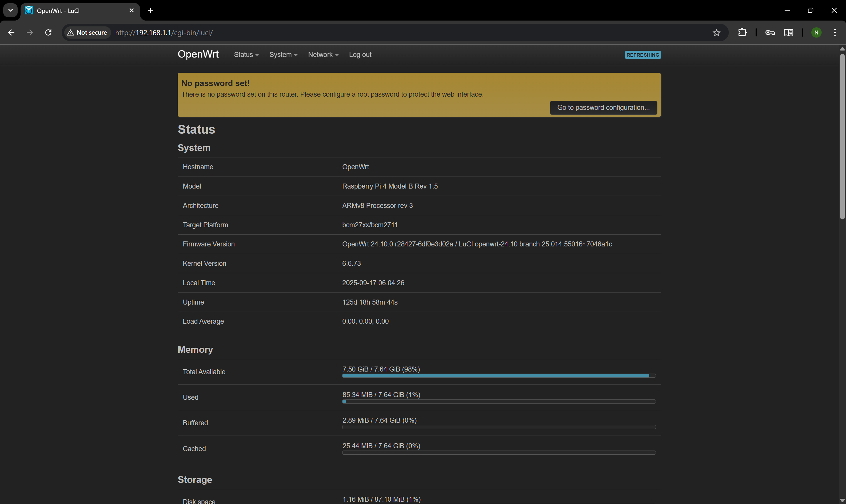Reload the LuCI status page
This screenshot has height=504, width=846.
[x=48, y=32]
